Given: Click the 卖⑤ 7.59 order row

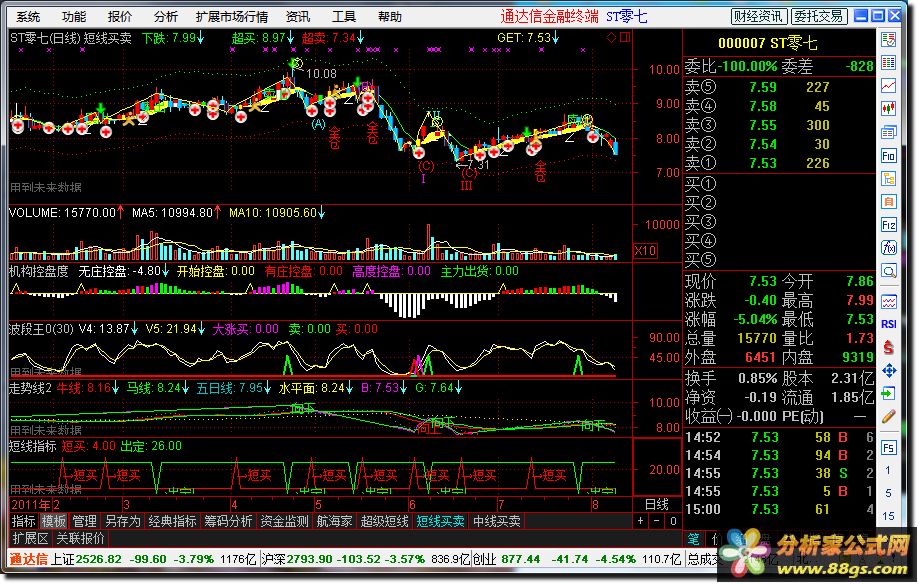Looking at the screenshot, I should 778,87.
